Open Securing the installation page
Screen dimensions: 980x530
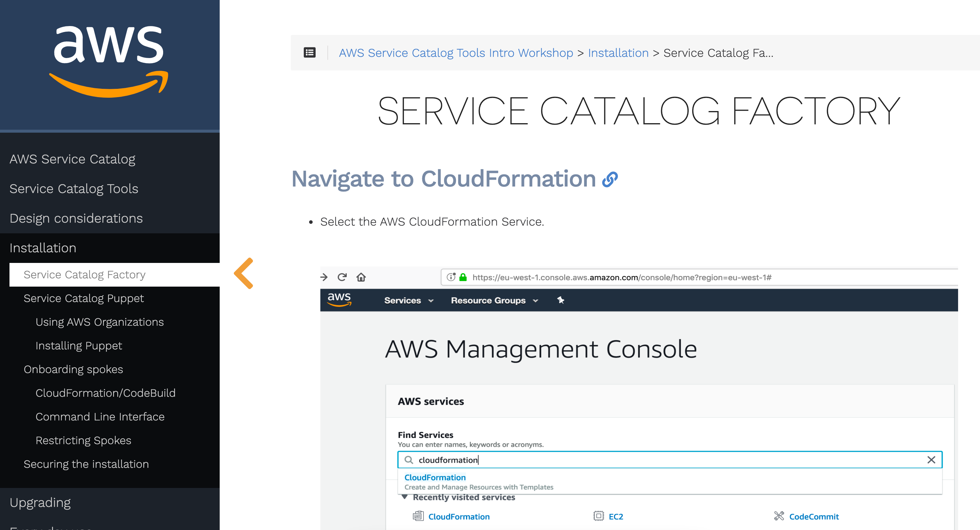point(86,464)
